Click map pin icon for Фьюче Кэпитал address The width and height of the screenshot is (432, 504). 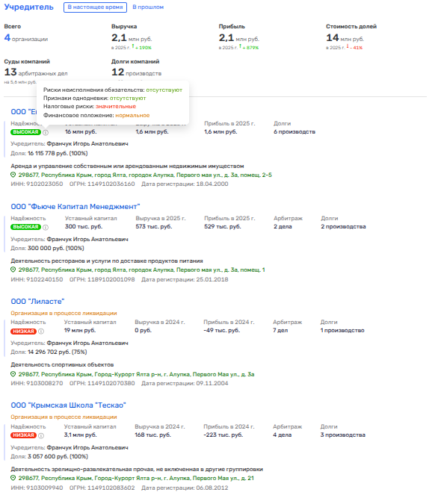(13, 270)
